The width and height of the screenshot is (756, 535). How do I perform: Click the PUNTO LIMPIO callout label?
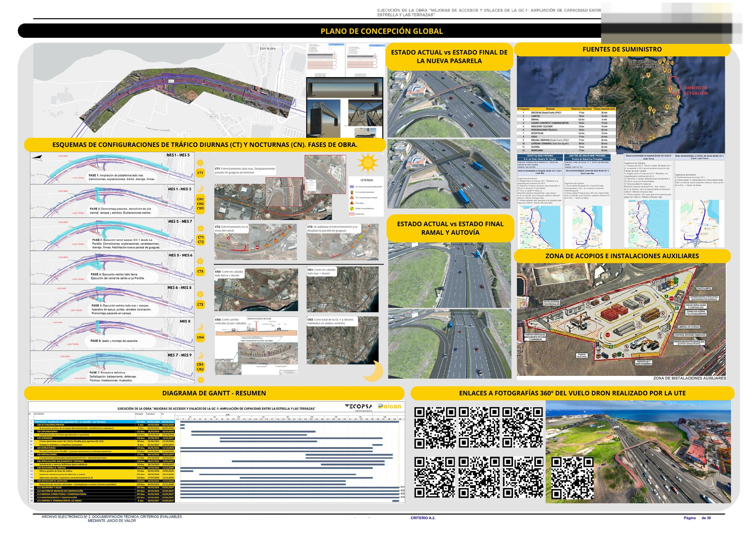click(x=703, y=288)
